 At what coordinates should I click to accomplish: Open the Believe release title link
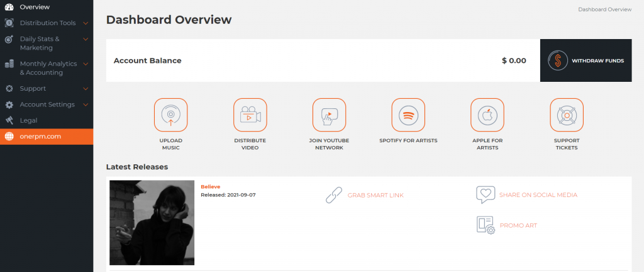tap(210, 187)
